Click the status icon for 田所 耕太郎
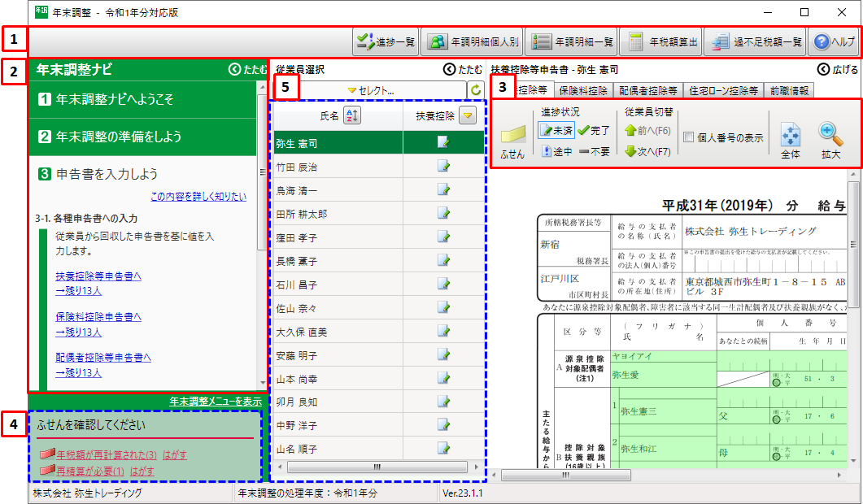Viewport: 863px width, 504px height. coord(443,213)
